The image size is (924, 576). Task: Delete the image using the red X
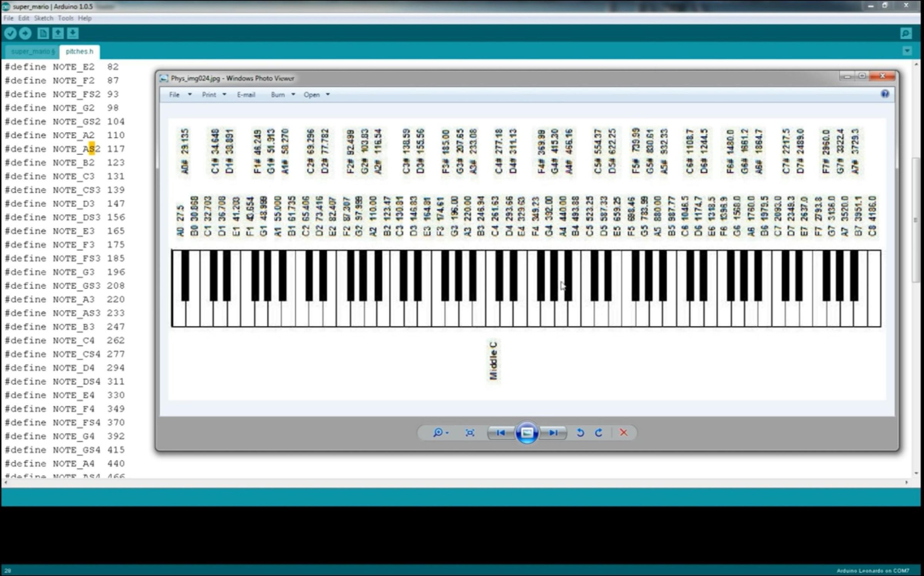coord(624,433)
